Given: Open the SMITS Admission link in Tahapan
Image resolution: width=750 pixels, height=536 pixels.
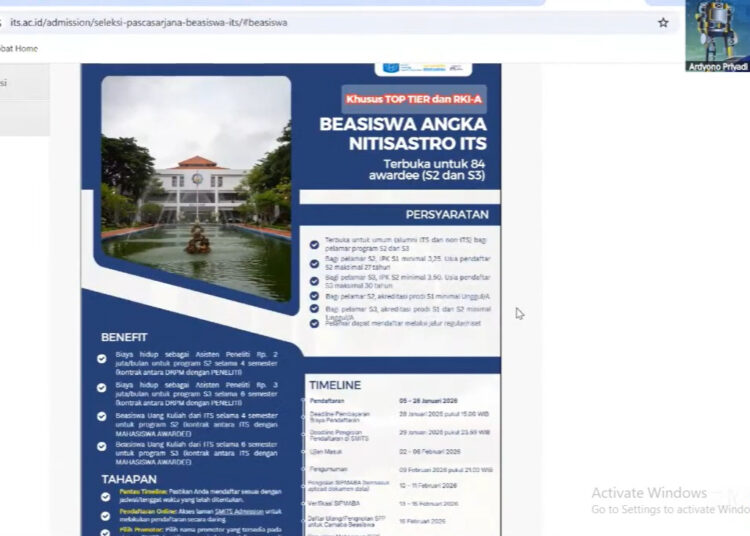Looking at the screenshot, I should (x=239, y=512).
